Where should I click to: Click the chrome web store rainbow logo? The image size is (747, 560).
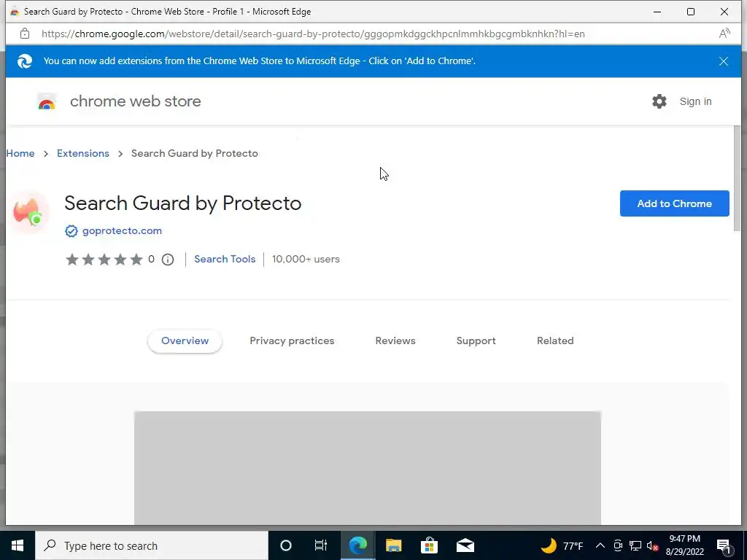click(47, 101)
